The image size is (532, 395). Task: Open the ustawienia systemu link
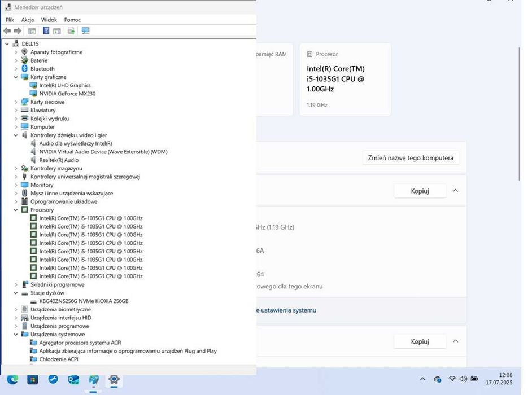point(286,310)
